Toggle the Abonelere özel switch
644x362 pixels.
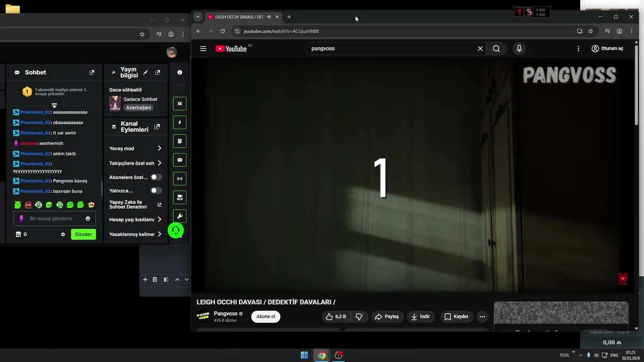point(156,177)
